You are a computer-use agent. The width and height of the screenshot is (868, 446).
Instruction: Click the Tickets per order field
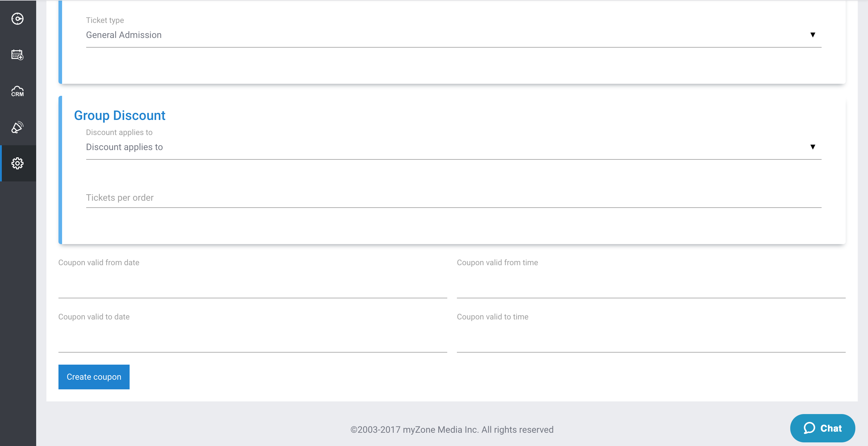tap(454, 198)
